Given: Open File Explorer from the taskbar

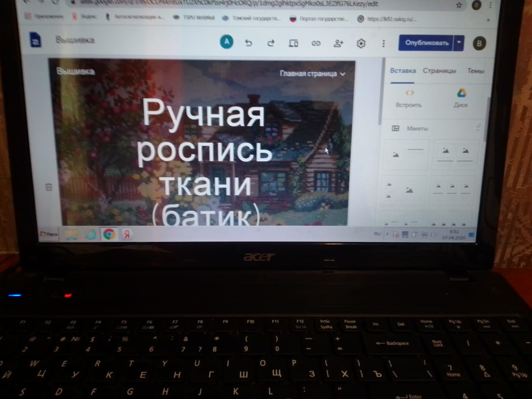Looking at the screenshot, I should (71, 234).
